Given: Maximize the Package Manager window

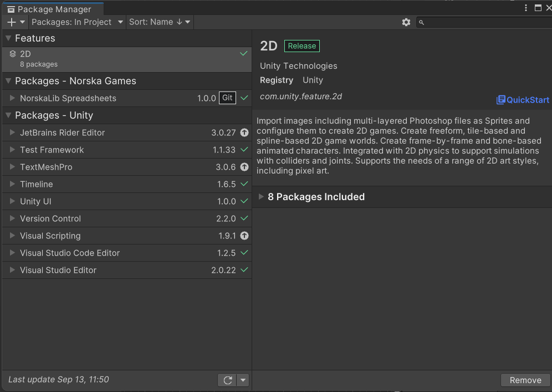Looking at the screenshot, I should pyautogui.click(x=538, y=8).
